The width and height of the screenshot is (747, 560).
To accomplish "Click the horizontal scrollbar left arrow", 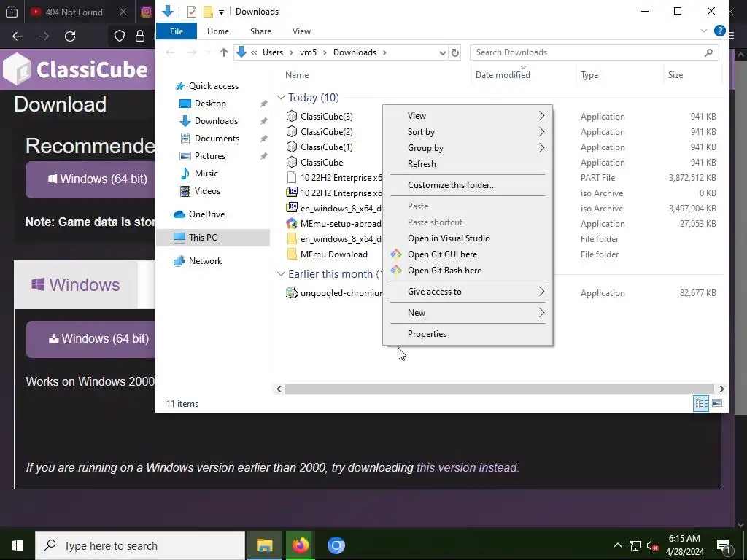I will [x=279, y=389].
